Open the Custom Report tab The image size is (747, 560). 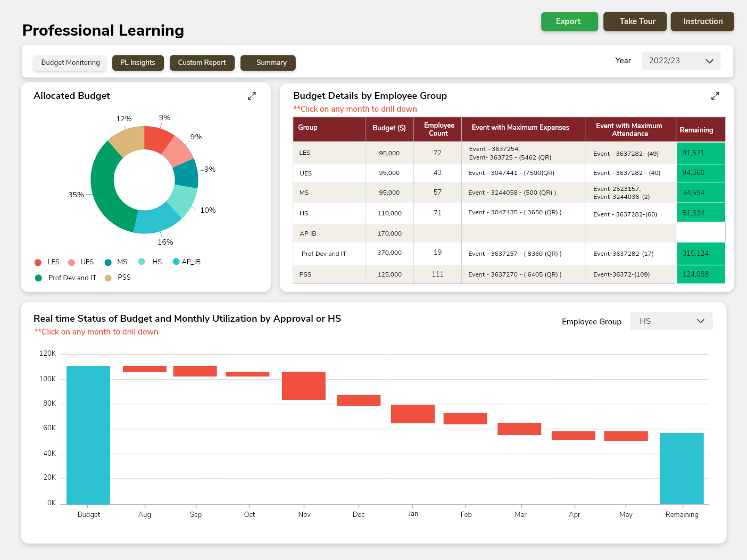(202, 63)
